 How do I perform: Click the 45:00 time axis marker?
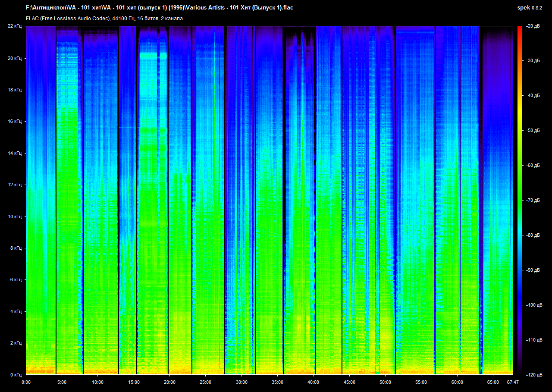[x=349, y=382]
